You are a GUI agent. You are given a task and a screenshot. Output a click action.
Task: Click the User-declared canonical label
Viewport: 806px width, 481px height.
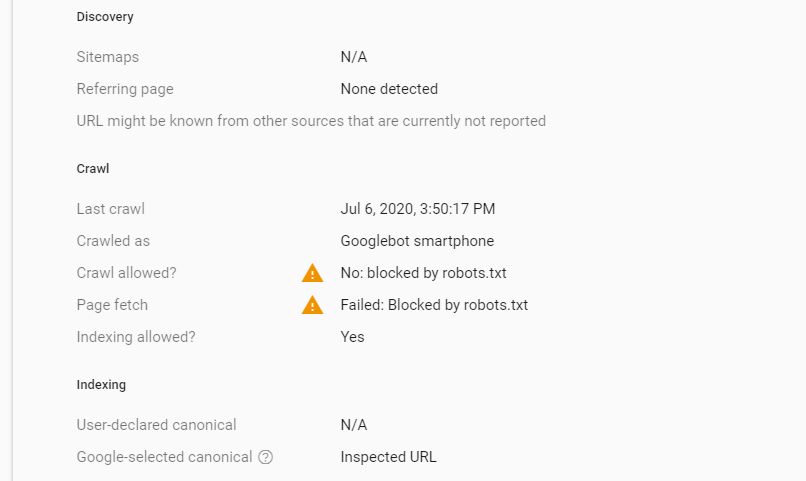(x=157, y=425)
